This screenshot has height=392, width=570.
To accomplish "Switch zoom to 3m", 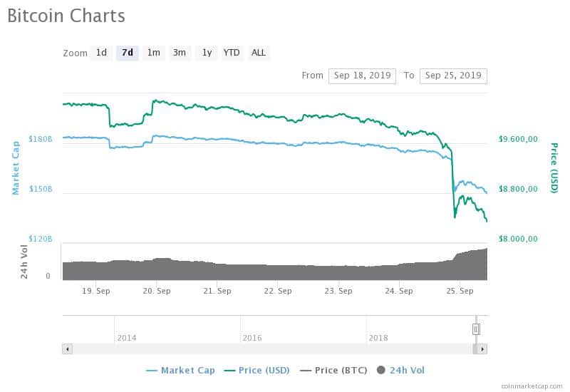I will click(x=180, y=53).
